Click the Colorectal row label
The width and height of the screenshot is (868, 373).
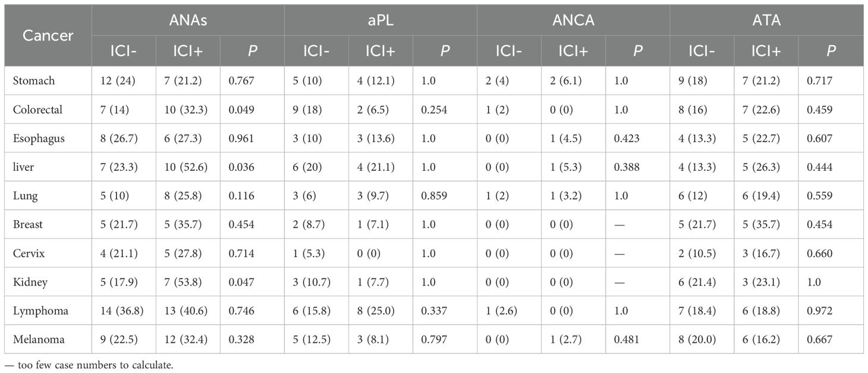tap(37, 110)
